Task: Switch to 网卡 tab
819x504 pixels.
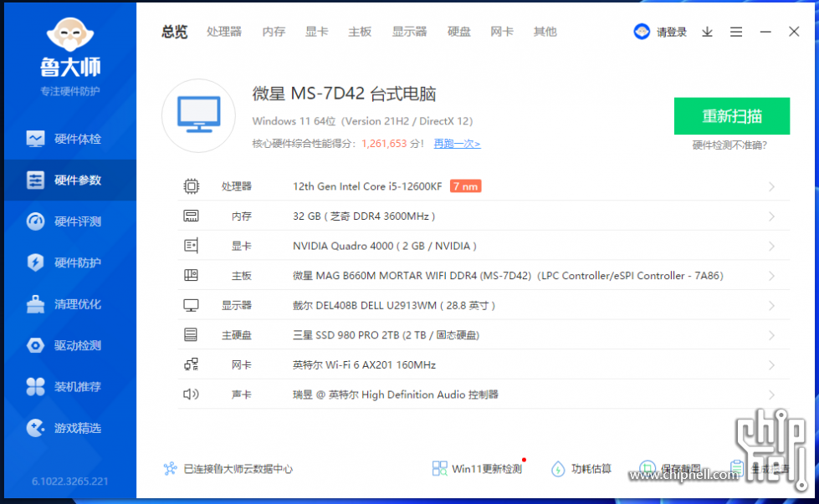Action: click(502, 32)
